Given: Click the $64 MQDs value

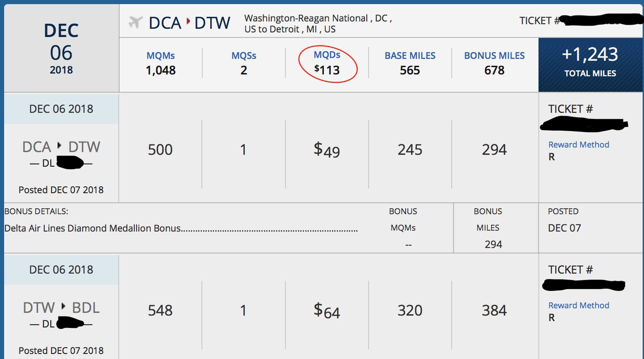Looking at the screenshot, I should (327, 311).
